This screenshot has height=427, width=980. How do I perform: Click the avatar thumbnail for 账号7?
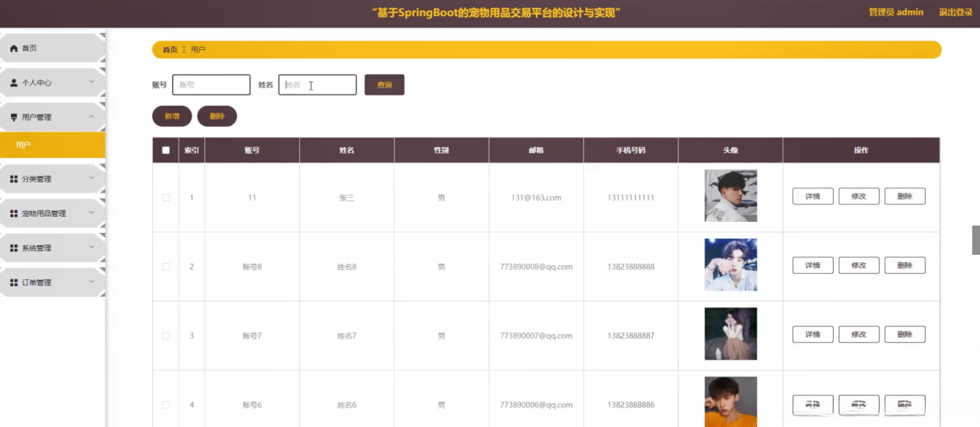pyautogui.click(x=730, y=334)
